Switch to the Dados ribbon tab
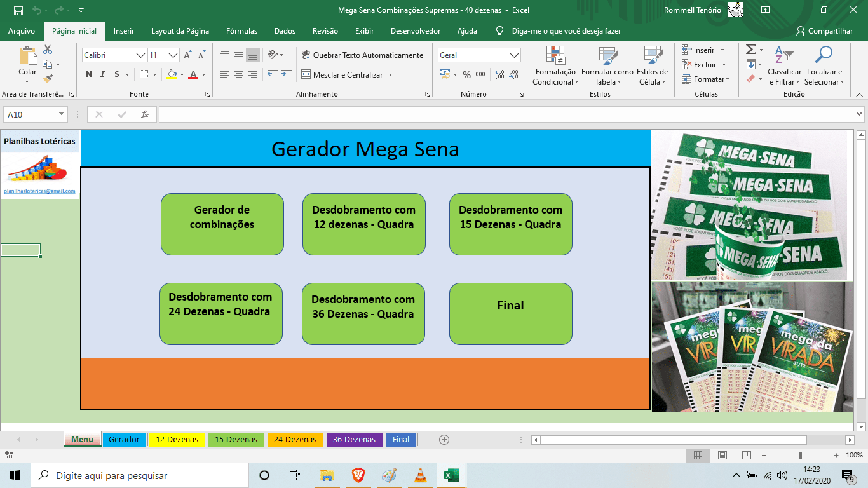The height and width of the screenshot is (488, 868). click(x=285, y=31)
